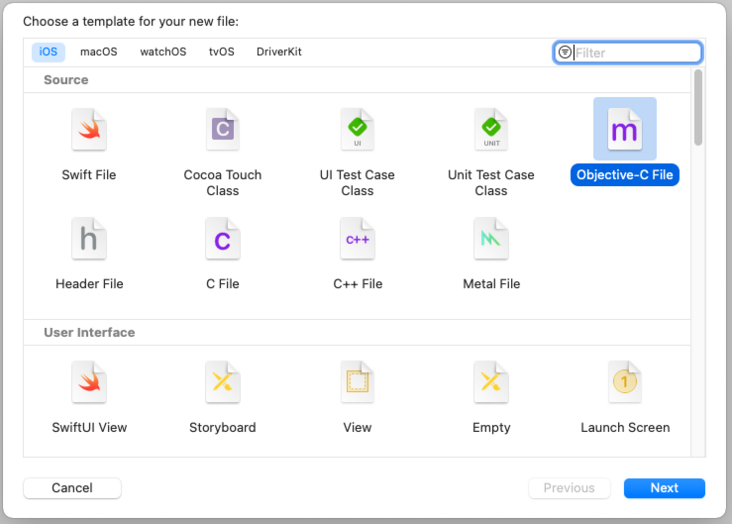Show the tvOS templates tab
Image resolution: width=732 pixels, height=524 pixels.
221,52
